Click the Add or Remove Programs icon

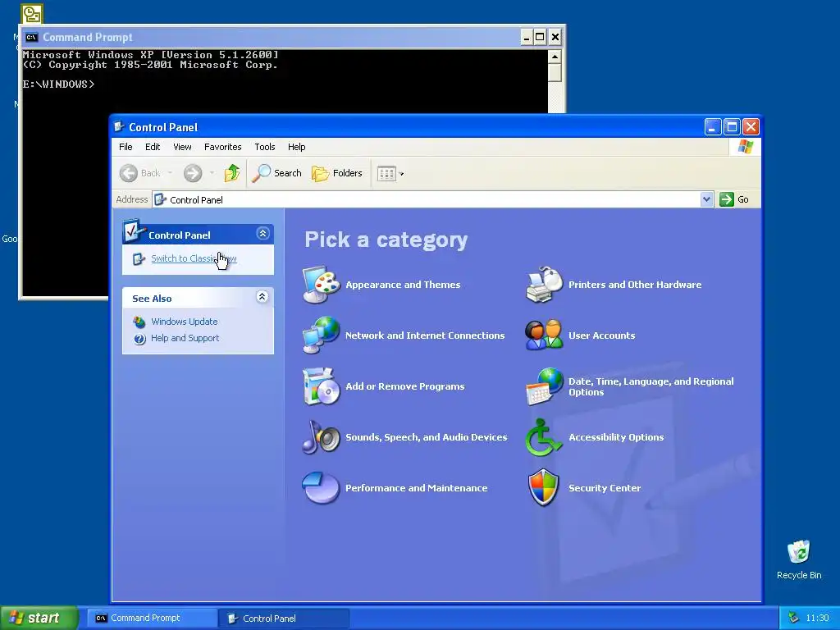coord(321,386)
